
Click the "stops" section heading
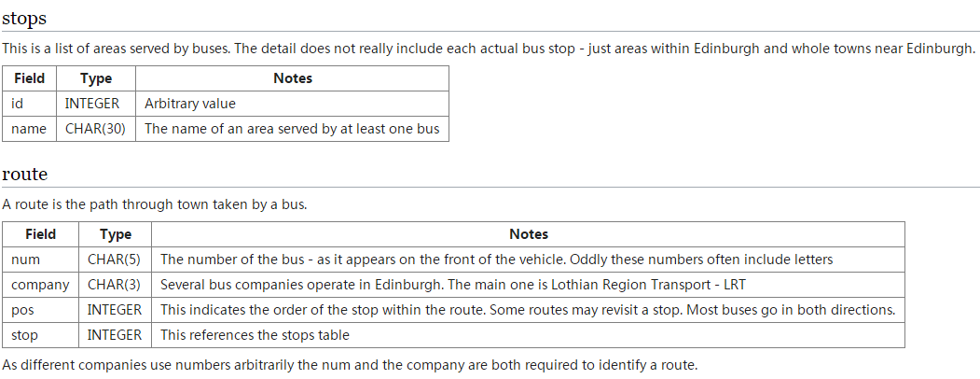[x=24, y=19]
